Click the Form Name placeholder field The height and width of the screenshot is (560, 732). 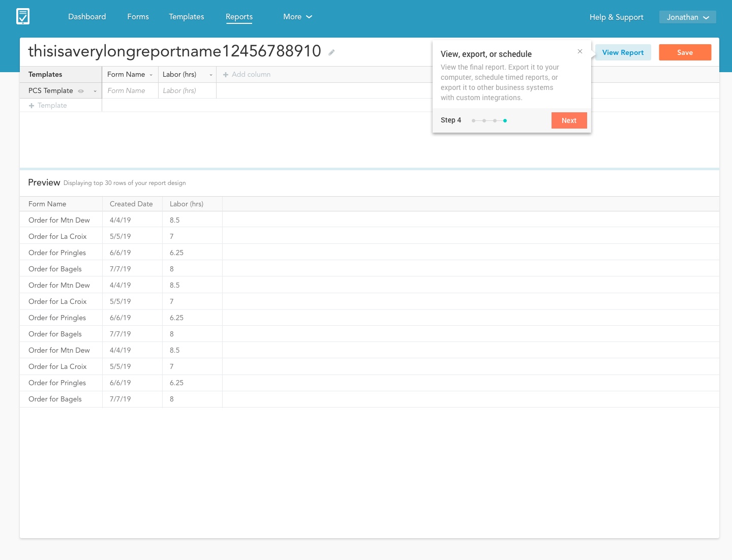[x=127, y=90]
